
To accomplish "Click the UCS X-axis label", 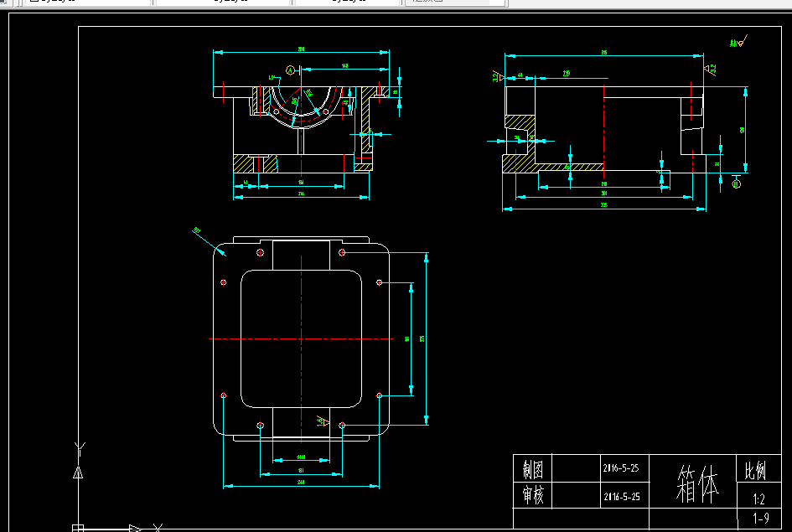I will tap(158, 528).
